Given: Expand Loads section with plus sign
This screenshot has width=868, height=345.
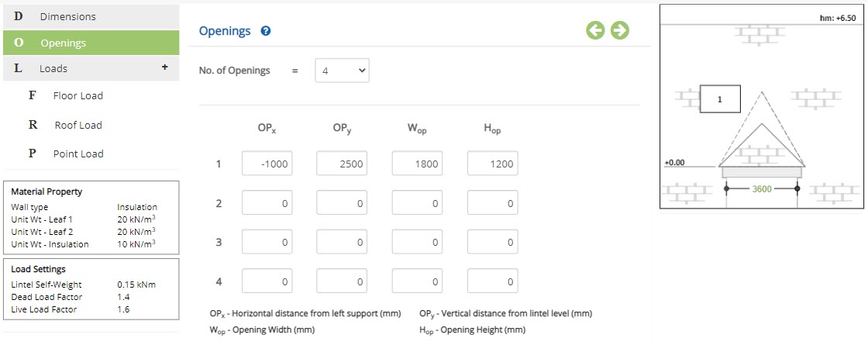Looking at the screenshot, I should (164, 67).
